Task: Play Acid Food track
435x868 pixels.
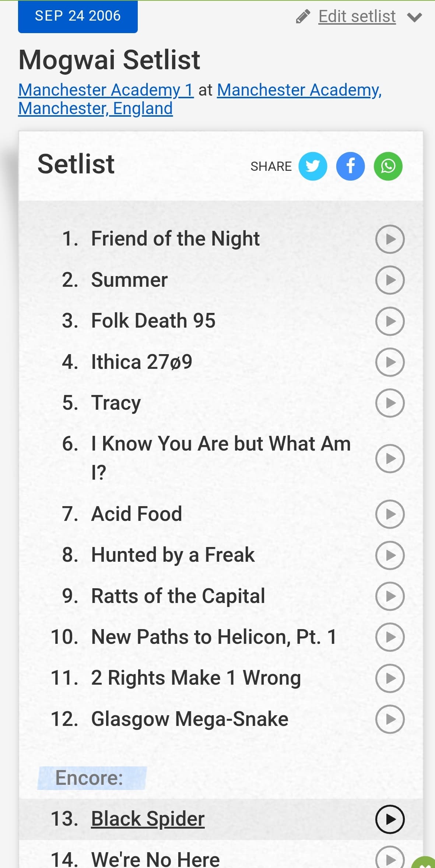Action: pyautogui.click(x=390, y=514)
